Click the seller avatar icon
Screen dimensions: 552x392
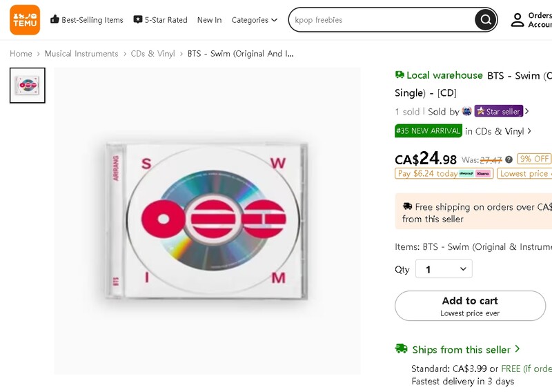click(x=467, y=111)
